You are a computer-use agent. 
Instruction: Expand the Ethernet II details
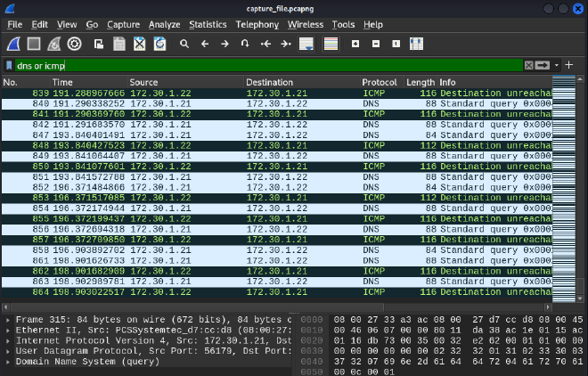8,331
